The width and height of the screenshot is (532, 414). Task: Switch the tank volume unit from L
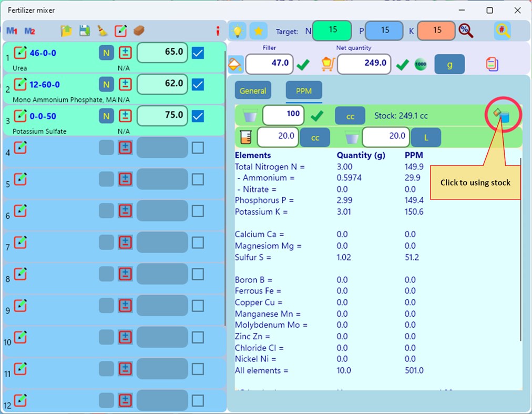[x=426, y=137]
